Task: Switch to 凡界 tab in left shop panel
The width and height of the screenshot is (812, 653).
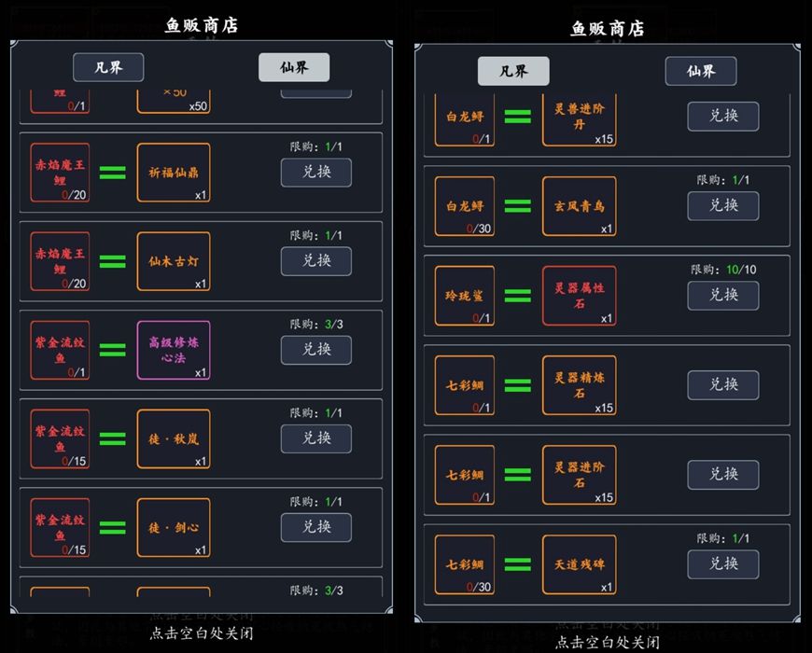Action: click(x=108, y=67)
